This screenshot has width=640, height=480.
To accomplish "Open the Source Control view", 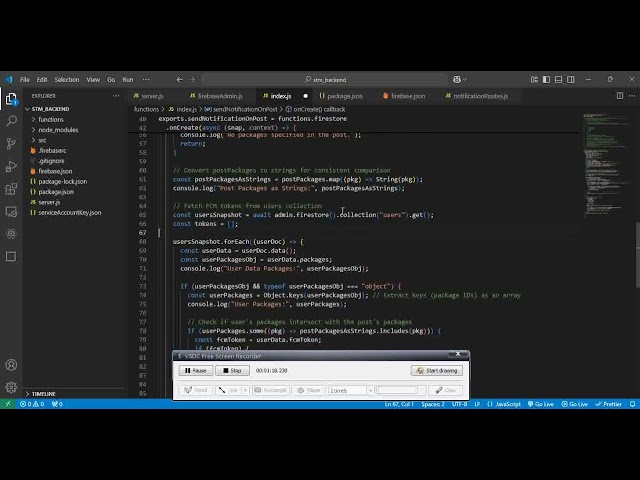I will (x=11, y=143).
